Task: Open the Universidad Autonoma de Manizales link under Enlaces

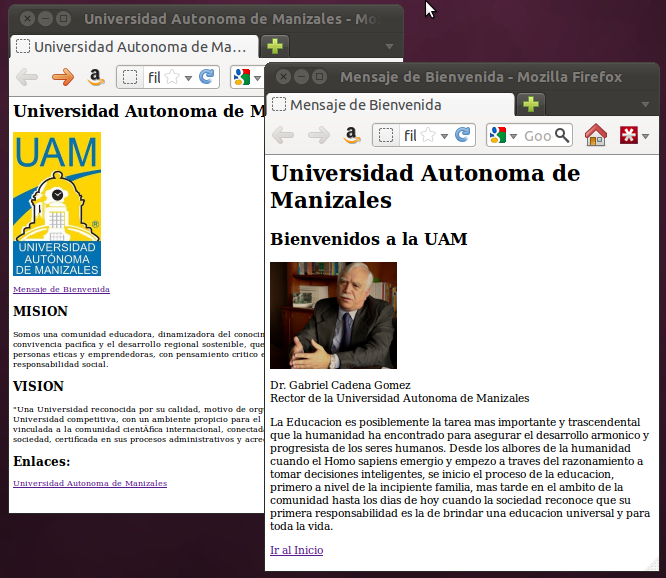Action: click(x=90, y=483)
